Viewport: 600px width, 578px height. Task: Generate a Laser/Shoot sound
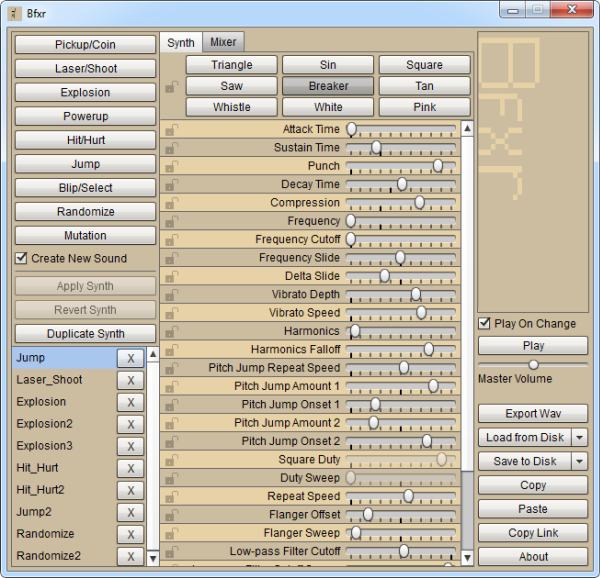pos(85,68)
